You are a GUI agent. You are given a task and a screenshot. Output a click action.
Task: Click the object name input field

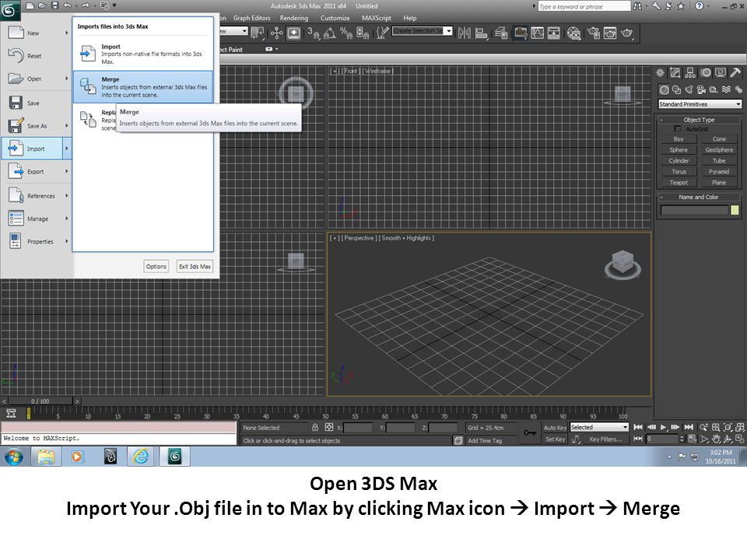click(694, 211)
